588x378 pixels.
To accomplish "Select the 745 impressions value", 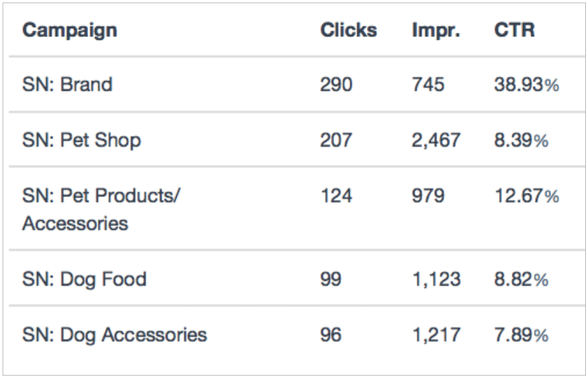I will click(x=428, y=85).
